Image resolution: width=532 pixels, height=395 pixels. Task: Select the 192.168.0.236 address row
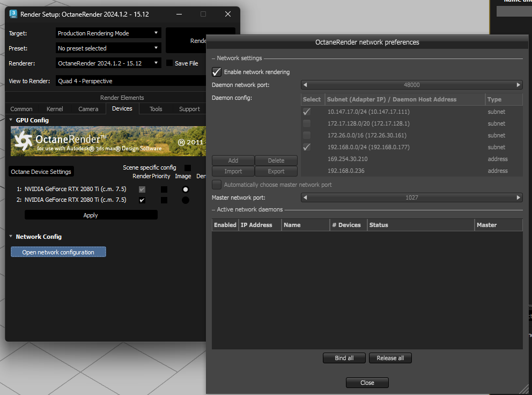(411, 171)
